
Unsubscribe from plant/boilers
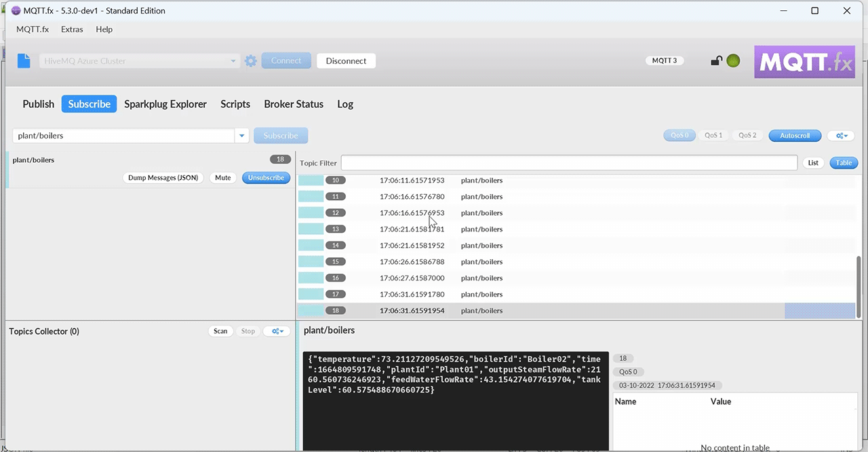click(266, 178)
